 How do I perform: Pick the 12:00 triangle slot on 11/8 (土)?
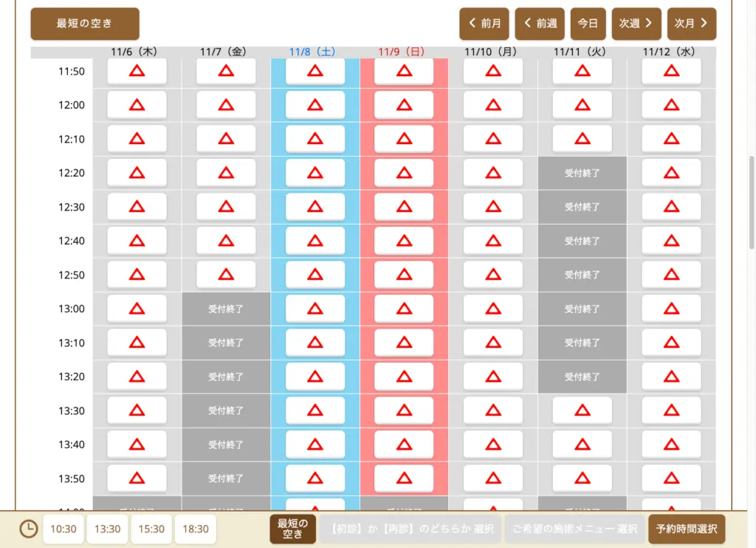pos(315,105)
